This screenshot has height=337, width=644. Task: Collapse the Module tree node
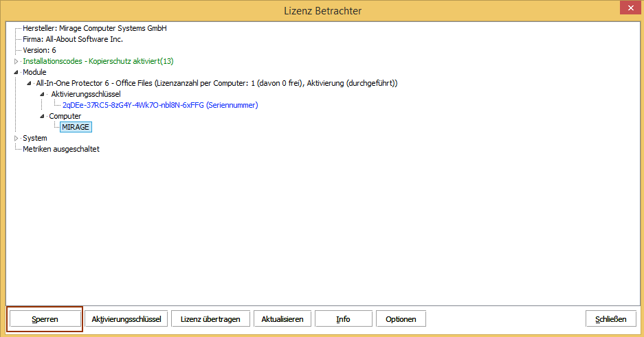[x=16, y=73]
